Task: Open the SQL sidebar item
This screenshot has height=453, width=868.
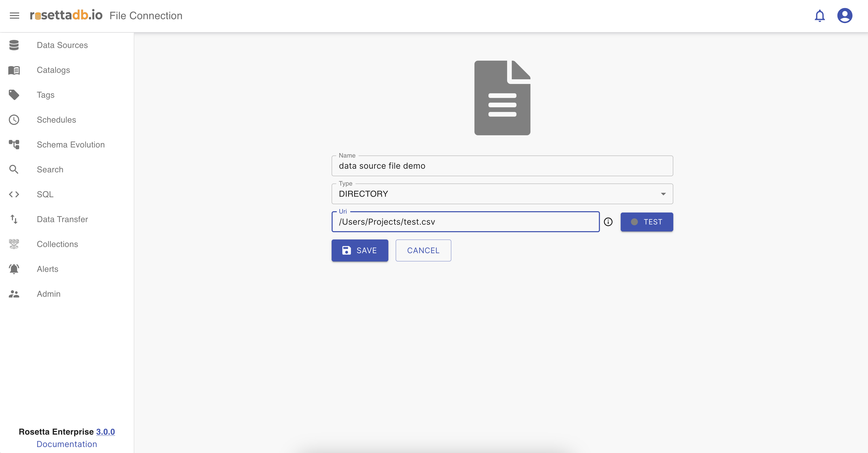Action: tap(45, 194)
